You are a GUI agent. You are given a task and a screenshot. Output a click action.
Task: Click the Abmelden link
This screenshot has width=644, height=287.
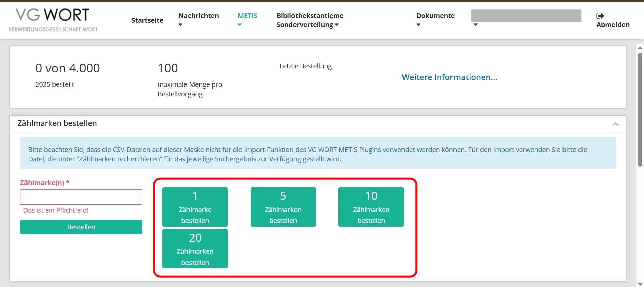pos(613,25)
